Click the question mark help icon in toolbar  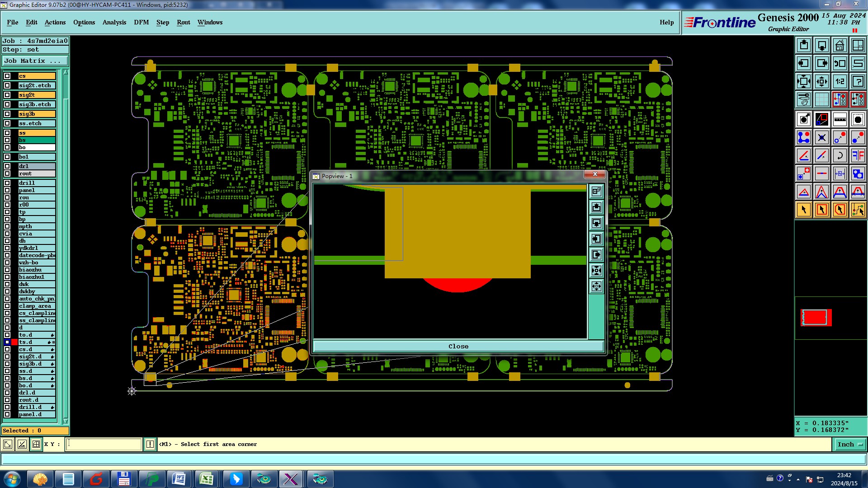(858, 81)
